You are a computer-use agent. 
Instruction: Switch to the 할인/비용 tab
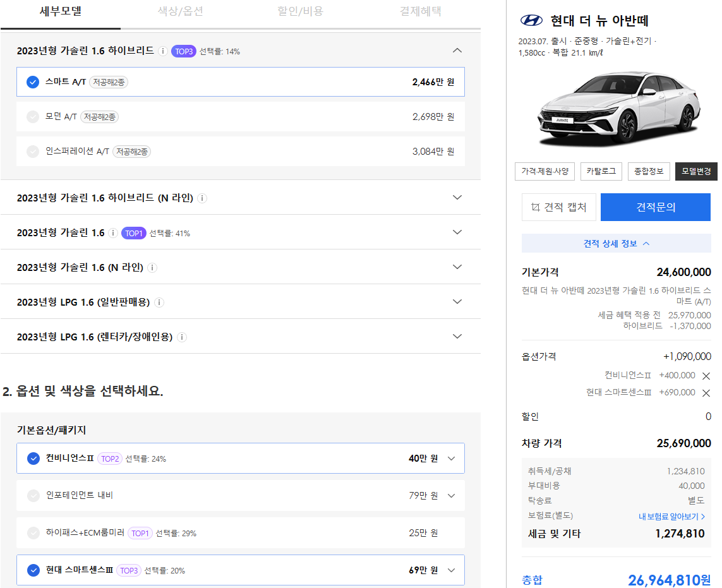click(x=300, y=11)
